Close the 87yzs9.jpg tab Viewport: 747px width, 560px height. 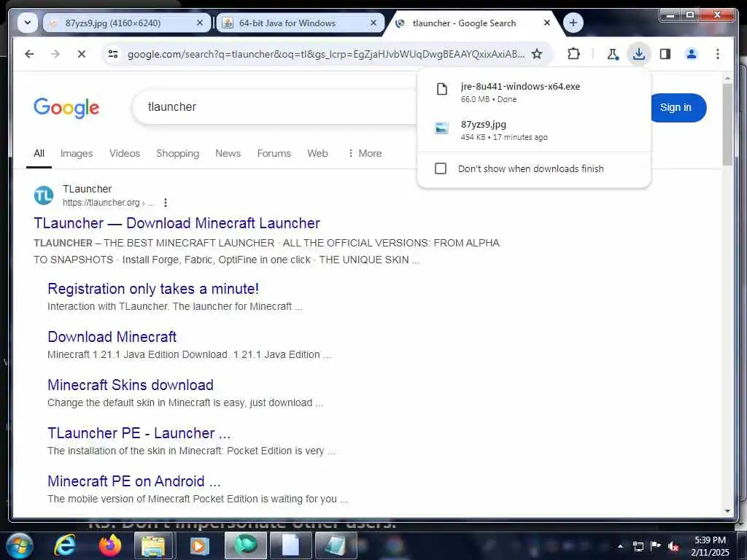click(x=200, y=23)
